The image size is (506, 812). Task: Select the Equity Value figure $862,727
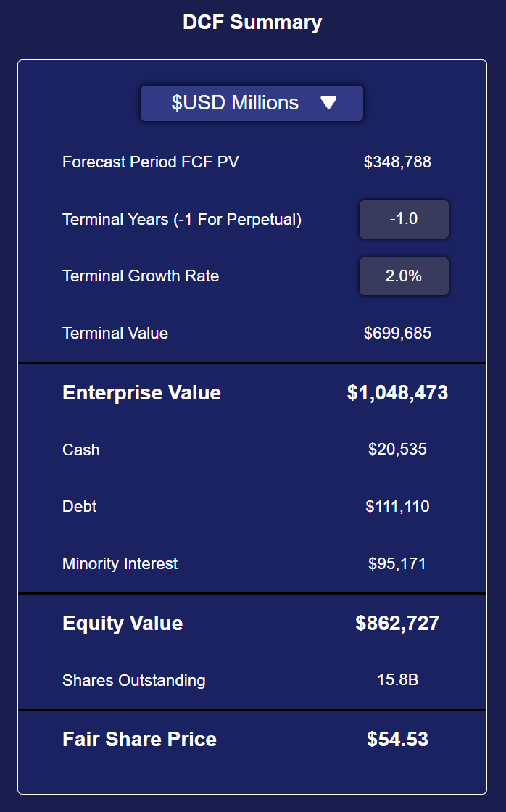point(397,623)
